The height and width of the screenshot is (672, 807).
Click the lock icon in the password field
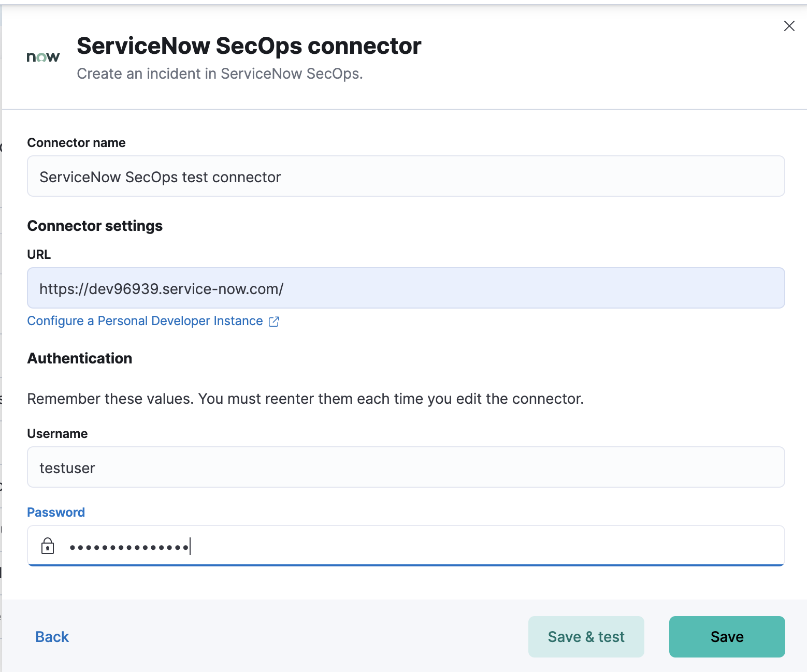(x=48, y=546)
